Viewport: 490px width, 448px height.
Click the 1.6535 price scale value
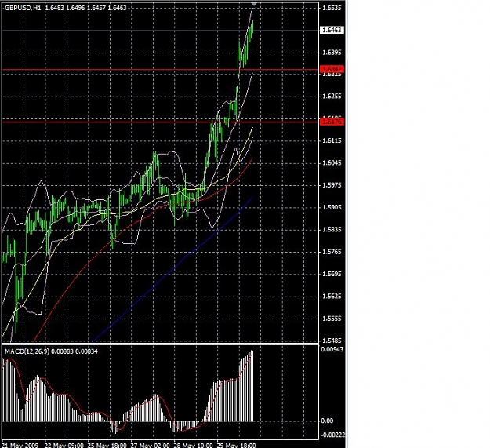tap(332, 8)
